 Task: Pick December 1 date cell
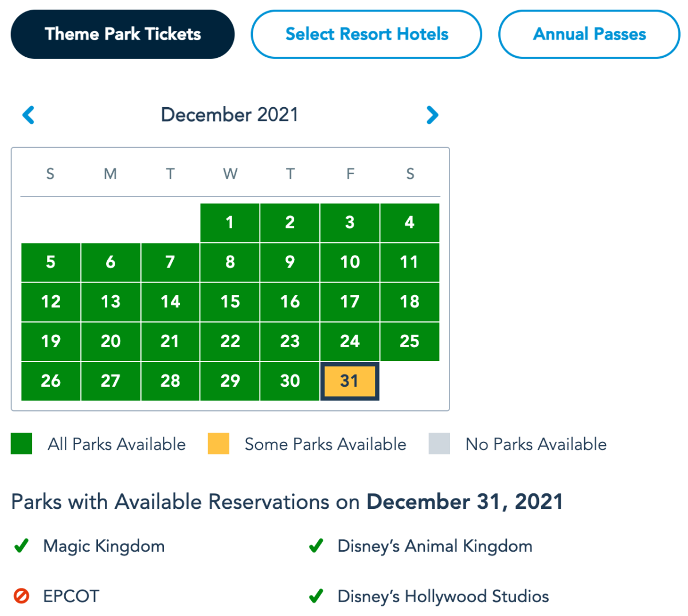(x=230, y=222)
